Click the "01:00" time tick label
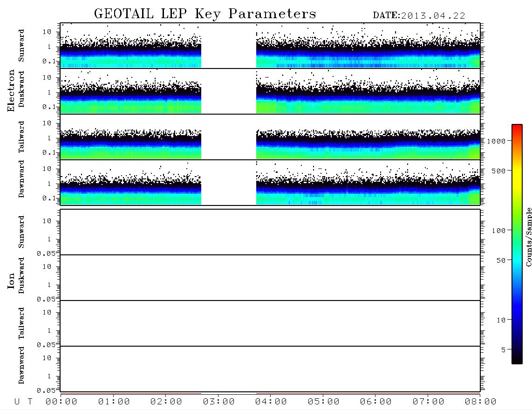Screen dimensions: 532x410 pyautogui.click(x=114, y=402)
